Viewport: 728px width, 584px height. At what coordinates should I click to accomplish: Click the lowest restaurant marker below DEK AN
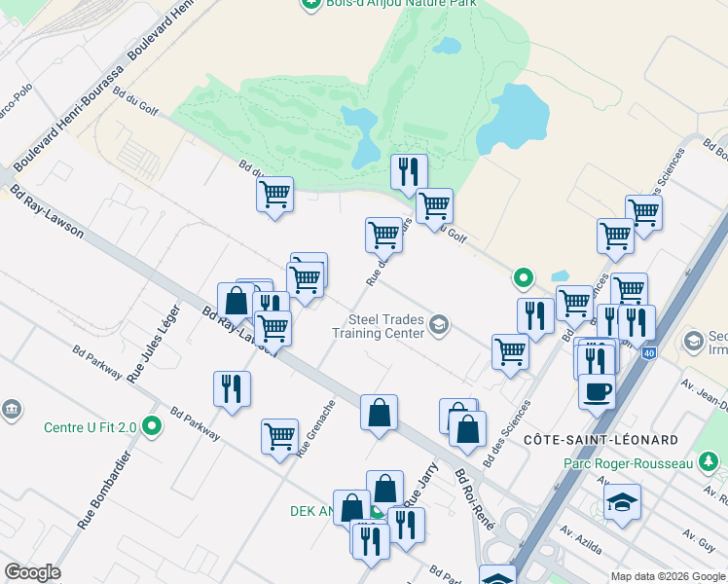tap(371, 542)
